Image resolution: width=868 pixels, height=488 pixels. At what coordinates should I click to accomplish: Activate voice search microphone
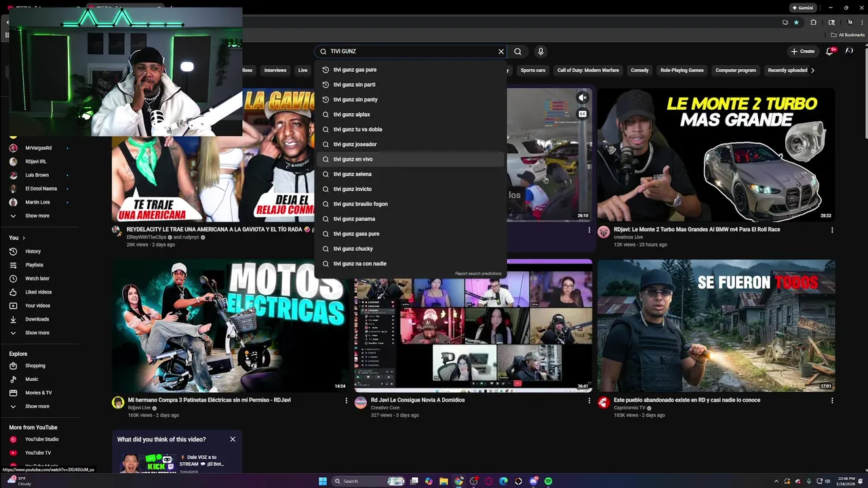tap(540, 52)
